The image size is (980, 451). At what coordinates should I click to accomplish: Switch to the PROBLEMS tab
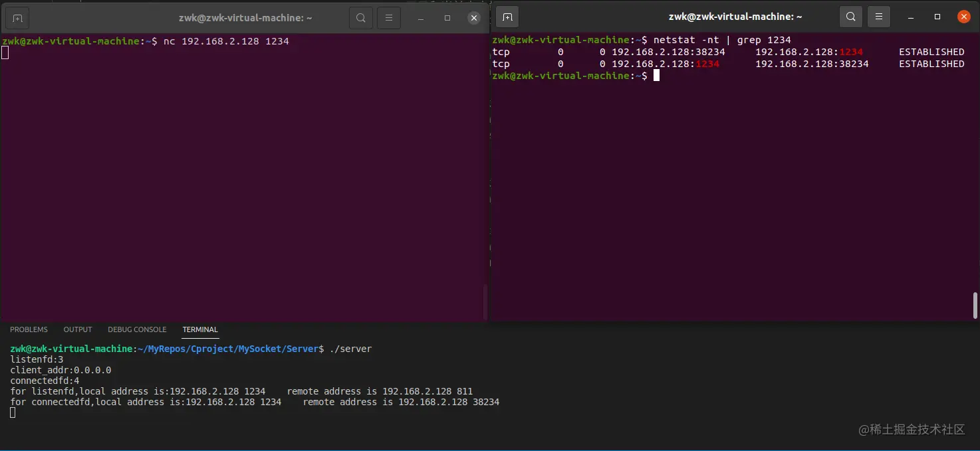click(x=29, y=329)
